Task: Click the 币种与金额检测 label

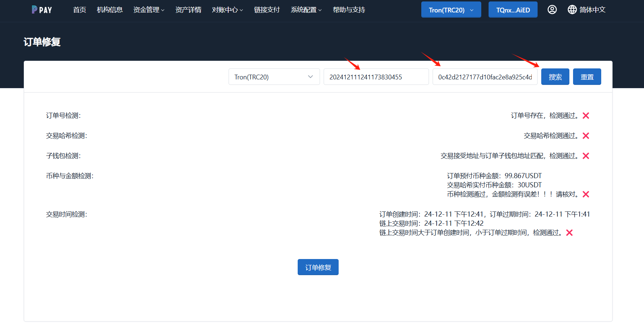Action: [x=70, y=176]
